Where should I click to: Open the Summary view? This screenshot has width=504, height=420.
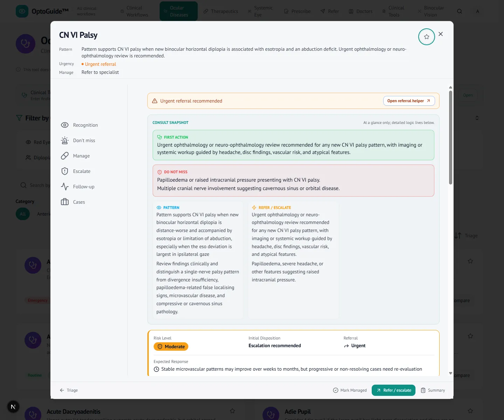[x=433, y=390]
